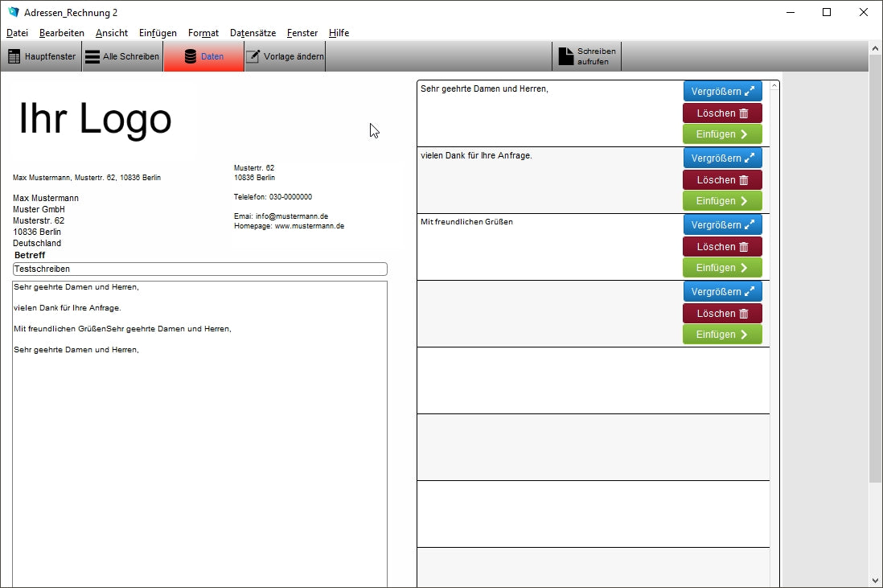Image resolution: width=883 pixels, height=588 pixels.
Task: Delete the 'Sehr geehrte Damen und Herren' snippet
Action: tap(722, 113)
